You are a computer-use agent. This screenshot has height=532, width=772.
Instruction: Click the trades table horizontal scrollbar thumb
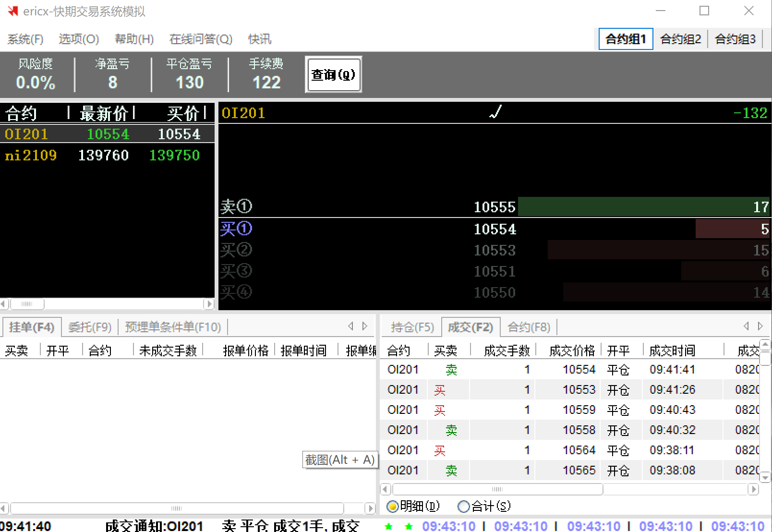click(497, 489)
